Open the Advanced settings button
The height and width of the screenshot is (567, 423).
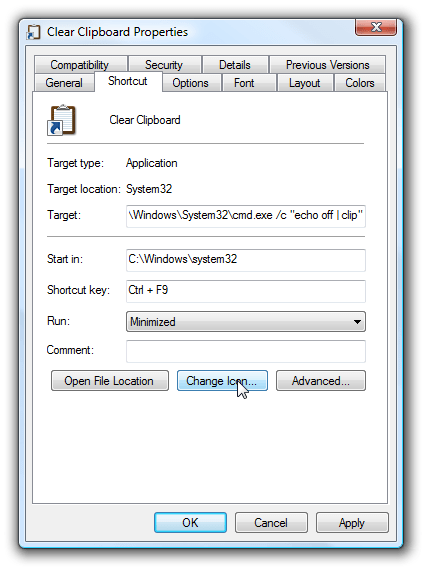coord(321,380)
